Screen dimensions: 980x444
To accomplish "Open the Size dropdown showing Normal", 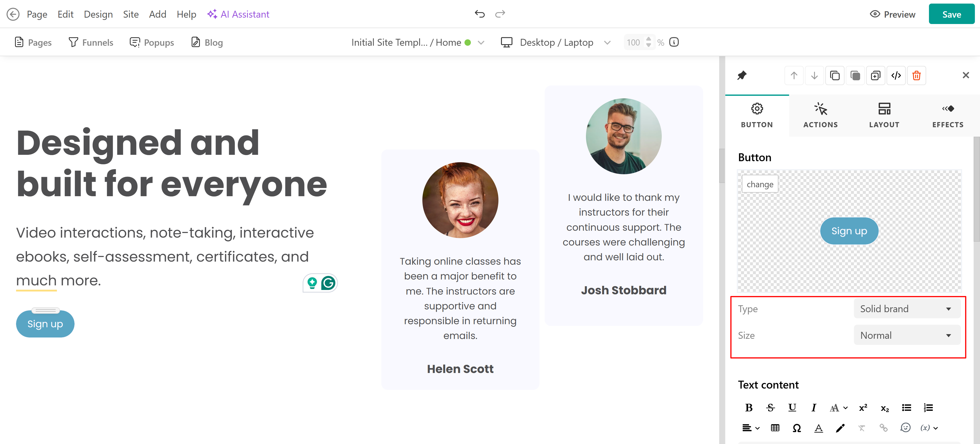I will 906,335.
